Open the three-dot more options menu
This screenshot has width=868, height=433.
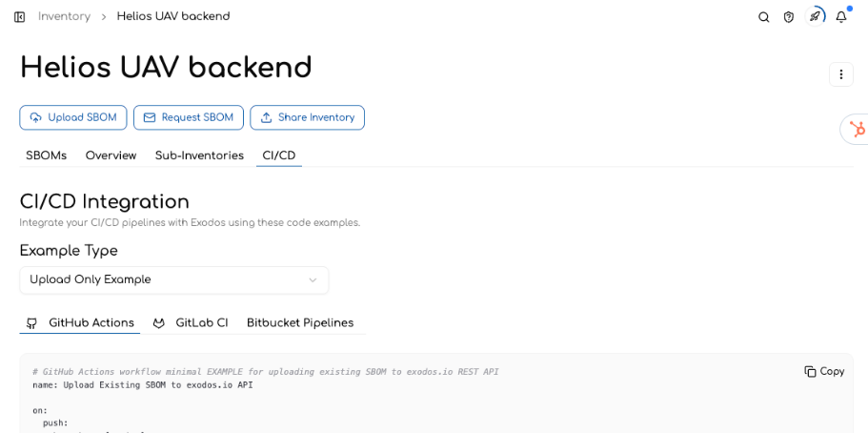click(x=840, y=74)
